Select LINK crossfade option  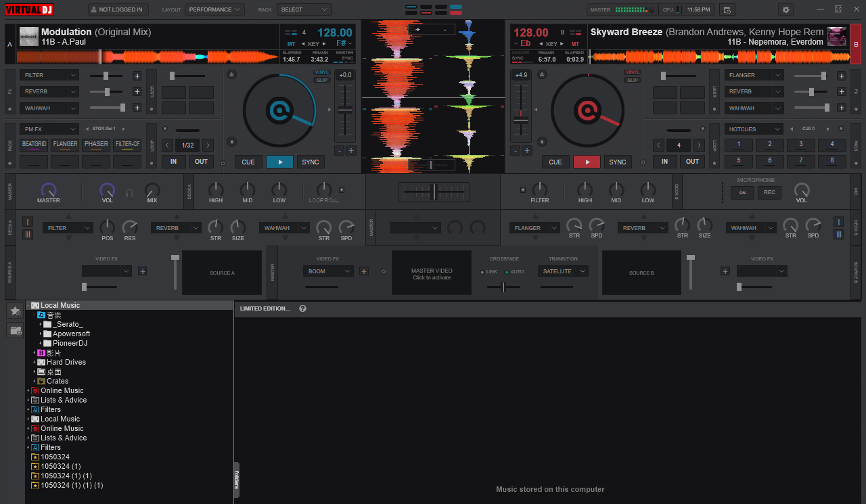click(x=488, y=272)
